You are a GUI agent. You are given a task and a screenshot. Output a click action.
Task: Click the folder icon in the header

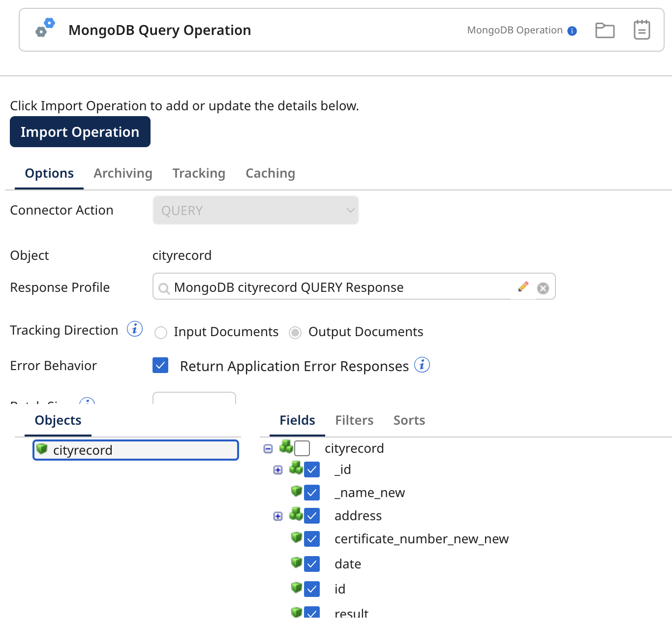605,31
